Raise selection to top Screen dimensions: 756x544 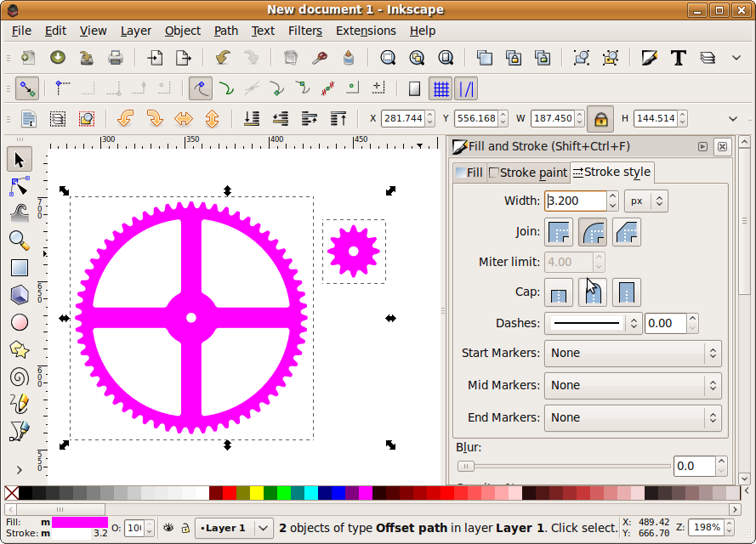[338, 118]
